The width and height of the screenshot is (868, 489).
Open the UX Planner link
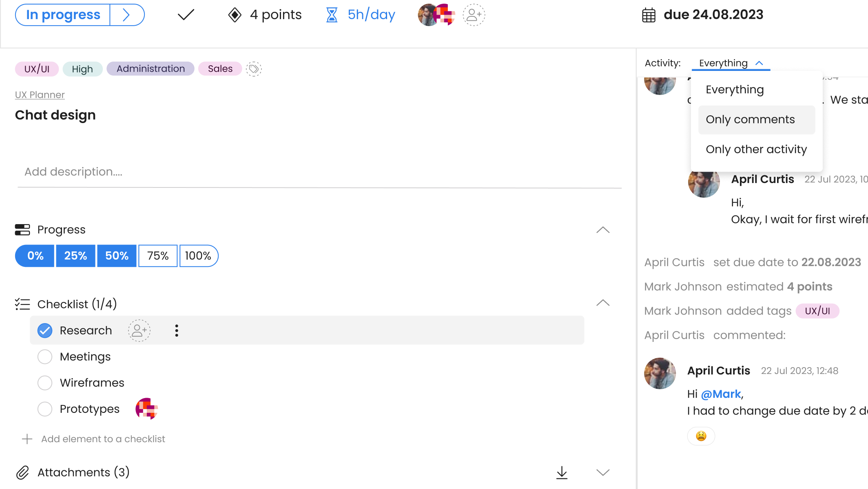click(x=40, y=95)
